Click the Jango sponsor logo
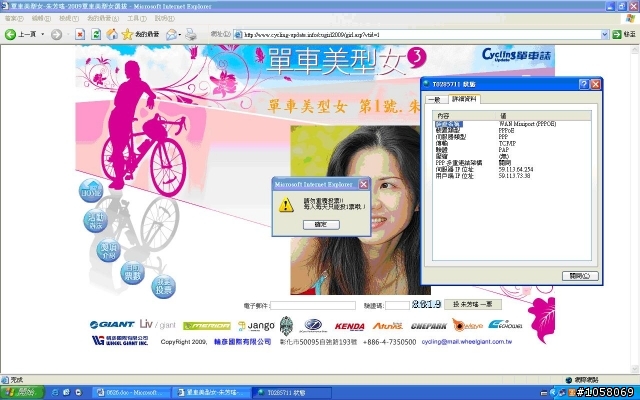Screen dimensions: 640x400 point(256,326)
